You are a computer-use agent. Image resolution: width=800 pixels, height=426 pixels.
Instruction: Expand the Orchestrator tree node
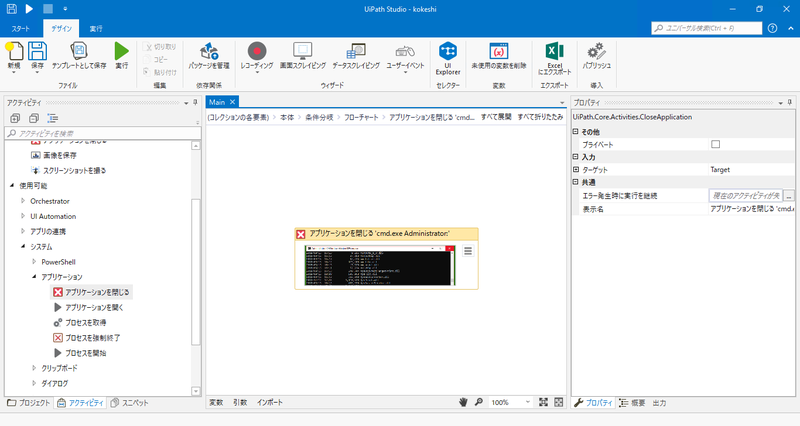pos(23,201)
